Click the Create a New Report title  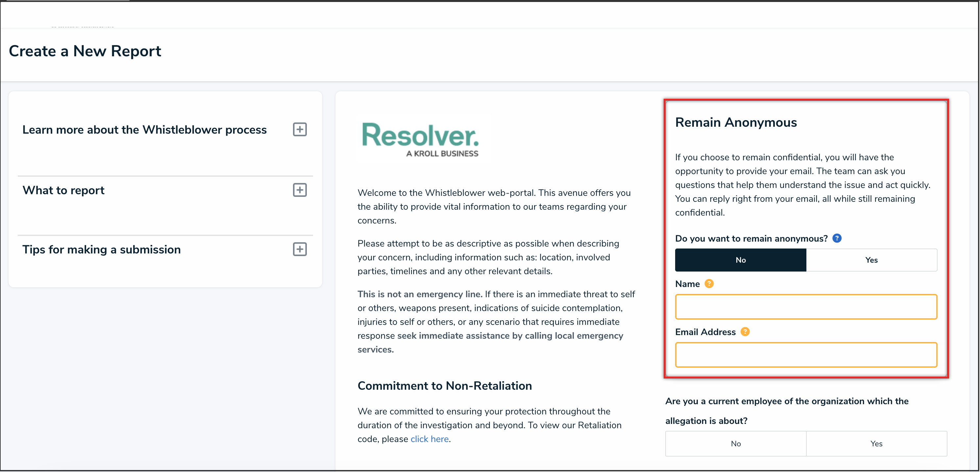tap(85, 51)
